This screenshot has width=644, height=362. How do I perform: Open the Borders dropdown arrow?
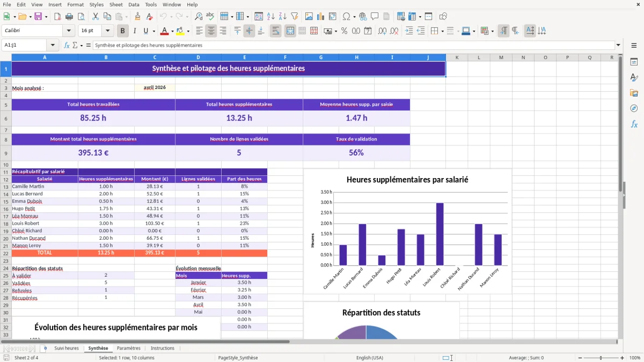tap(443, 31)
